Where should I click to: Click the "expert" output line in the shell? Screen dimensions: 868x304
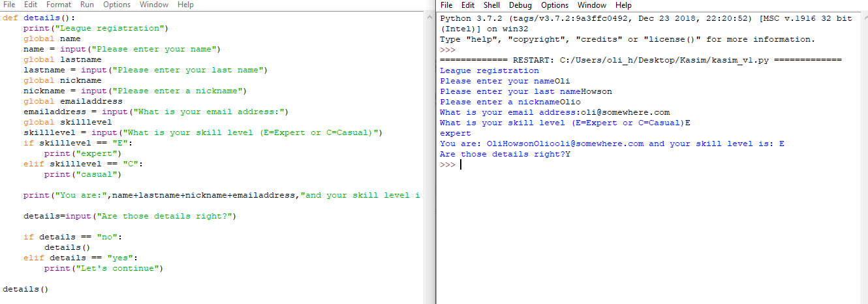[456, 134]
